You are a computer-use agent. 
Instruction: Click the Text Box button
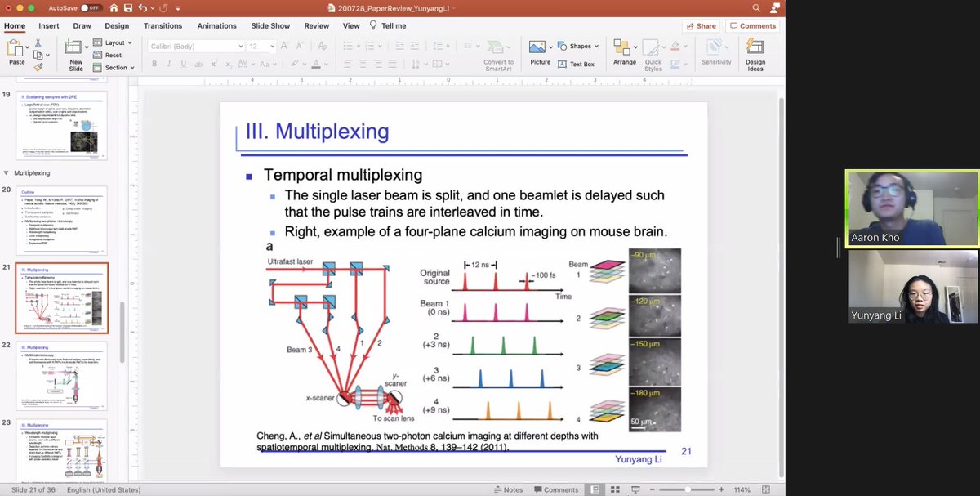pyautogui.click(x=577, y=64)
